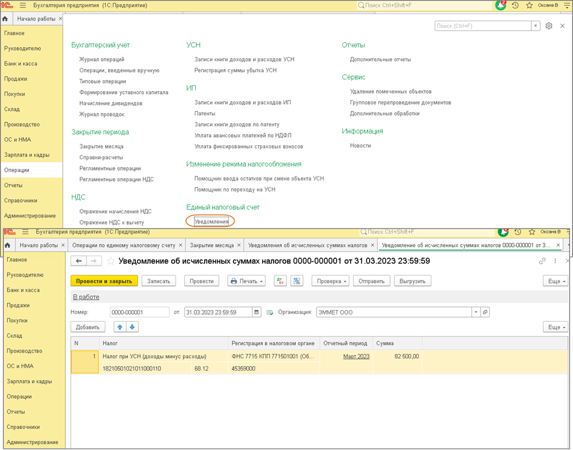
Task: Open Патенты link under ИП
Action: (205, 113)
